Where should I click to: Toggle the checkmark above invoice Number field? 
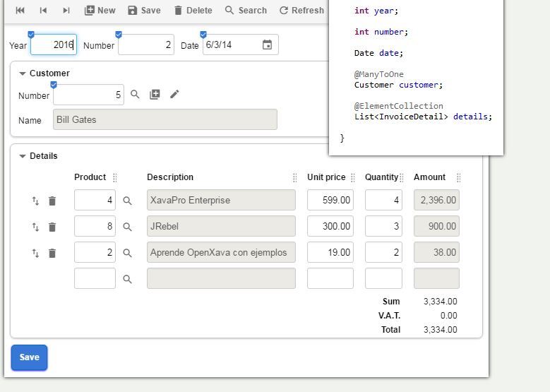coord(119,35)
